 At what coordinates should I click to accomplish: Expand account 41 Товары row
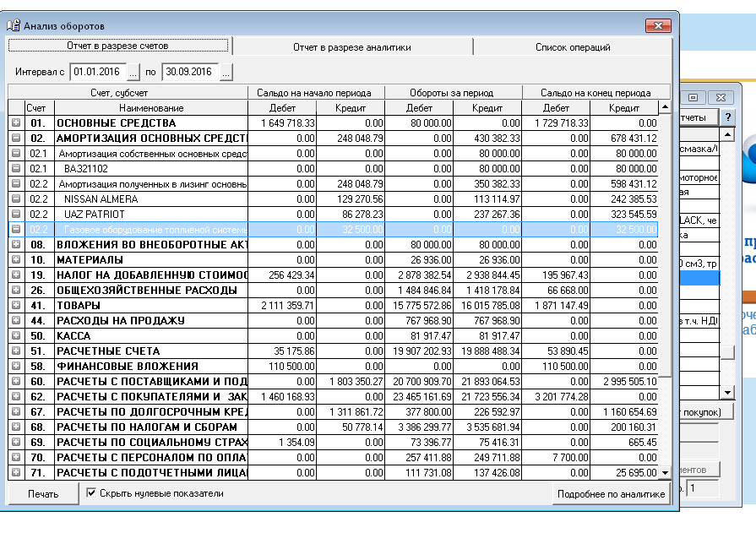[16, 306]
